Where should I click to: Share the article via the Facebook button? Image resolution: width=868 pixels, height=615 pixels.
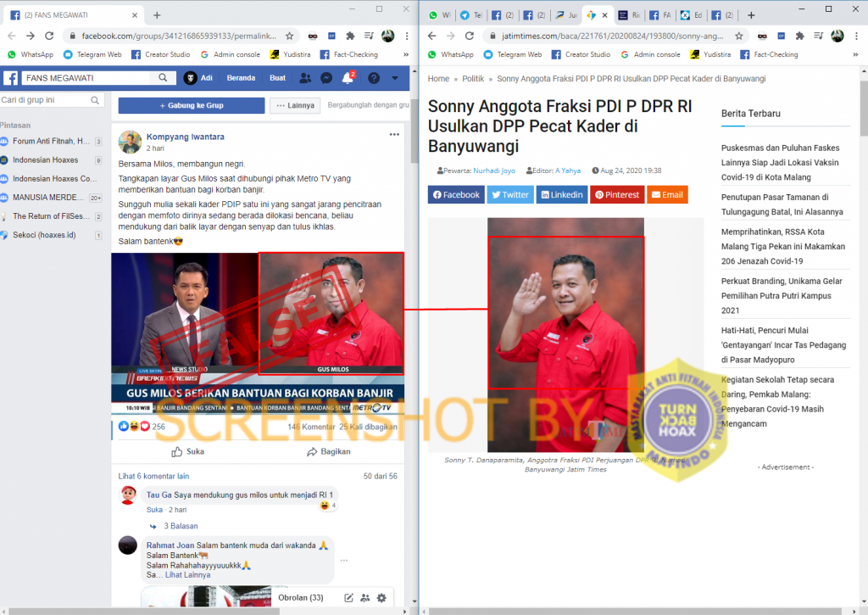(456, 195)
